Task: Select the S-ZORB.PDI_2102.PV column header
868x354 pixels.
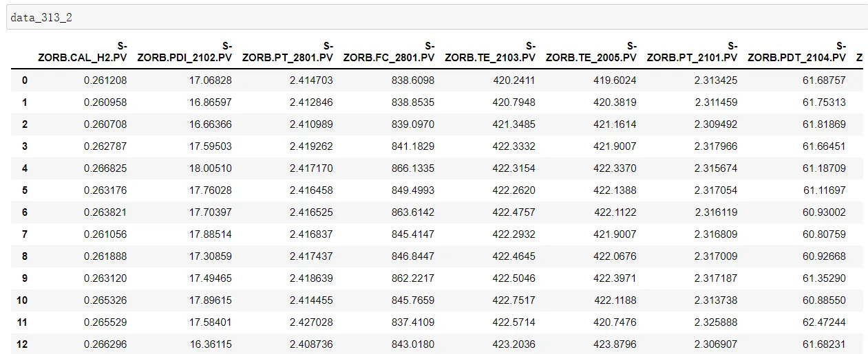Action: coord(184,52)
